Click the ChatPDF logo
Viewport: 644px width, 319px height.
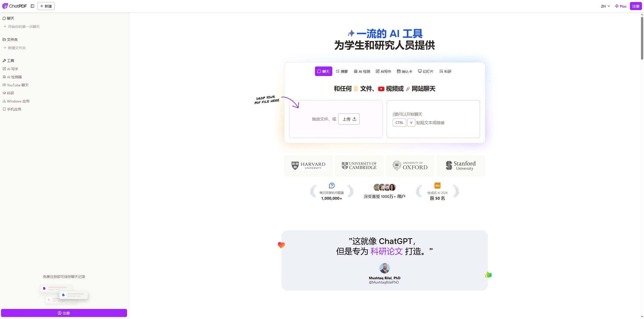click(14, 6)
